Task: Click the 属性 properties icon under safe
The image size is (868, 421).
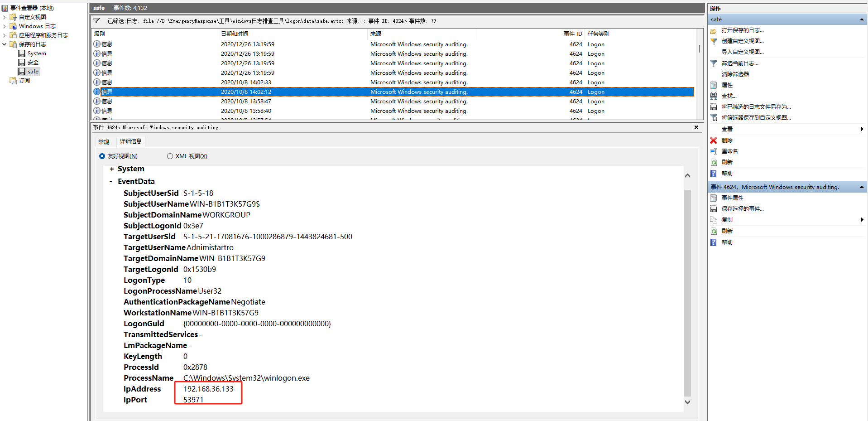Action: point(714,85)
